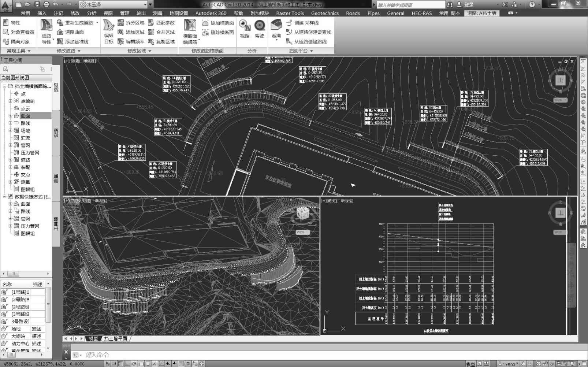The width and height of the screenshot is (588, 367).
Task: Expand the 场地 tree node
Action: [x=11, y=130]
